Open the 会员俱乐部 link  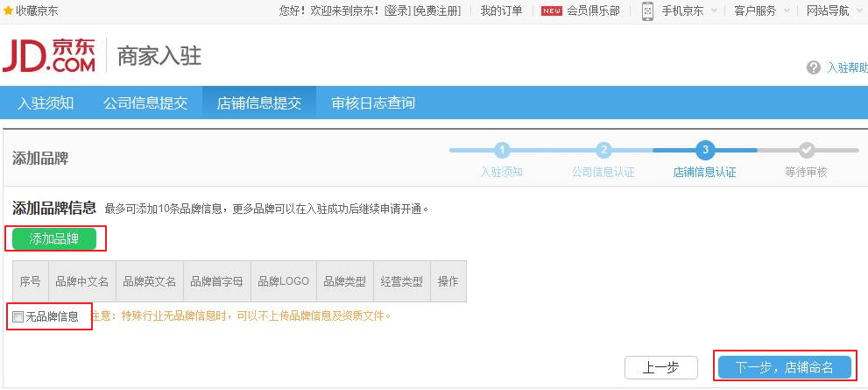tap(593, 11)
